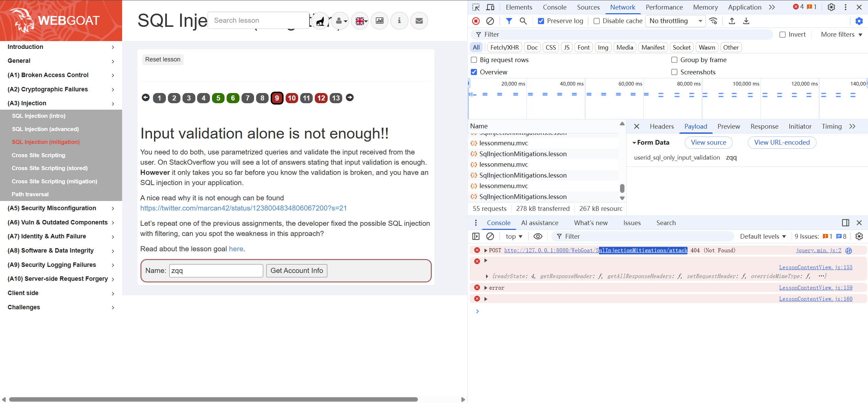Clear the network log
Image resolution: width=868 pixels, height=403 pixels.
(x=490, y=21)
